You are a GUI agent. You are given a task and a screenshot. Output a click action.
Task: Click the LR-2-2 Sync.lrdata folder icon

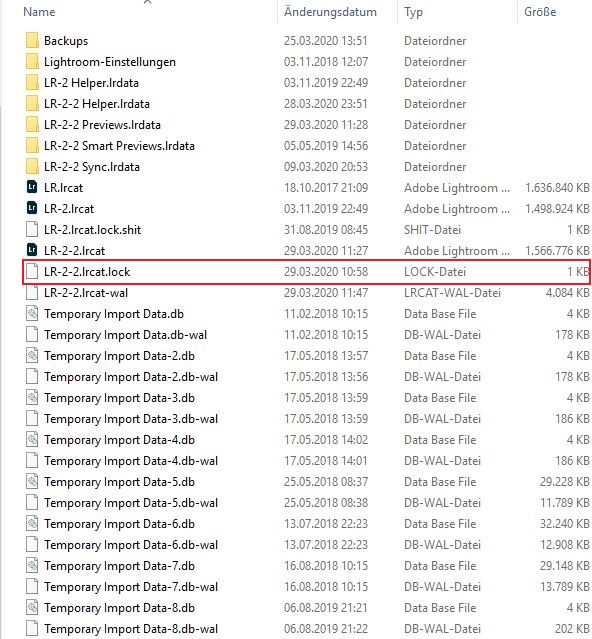(32, 166)
